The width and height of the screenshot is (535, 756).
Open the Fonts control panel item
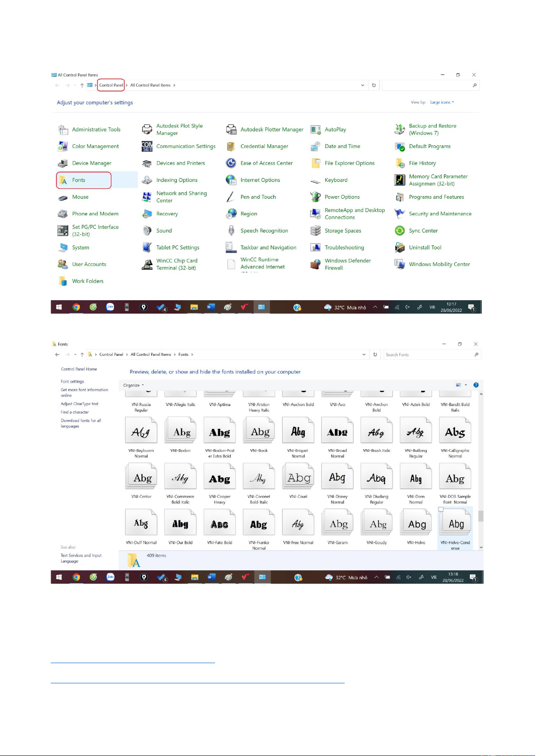coord(79,180)
